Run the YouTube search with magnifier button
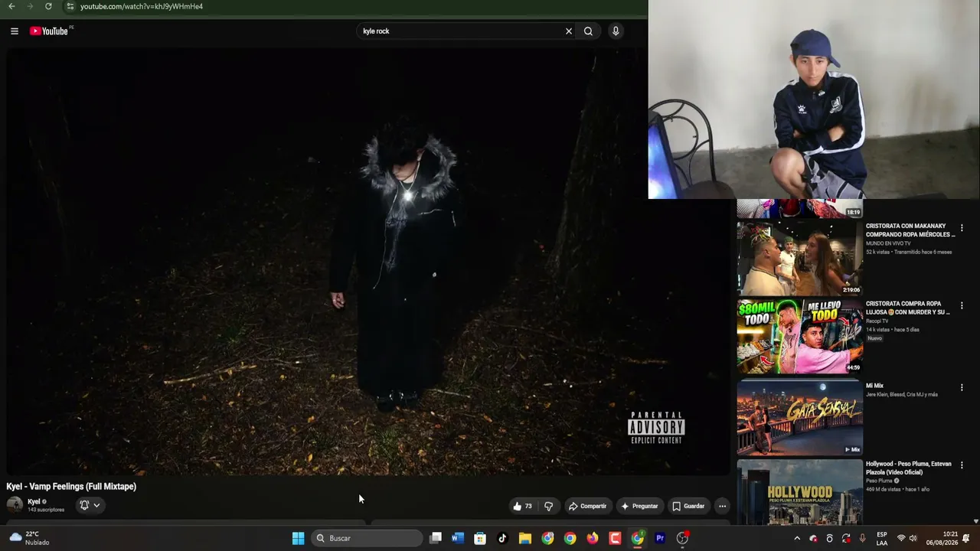 tap(588, 31)
